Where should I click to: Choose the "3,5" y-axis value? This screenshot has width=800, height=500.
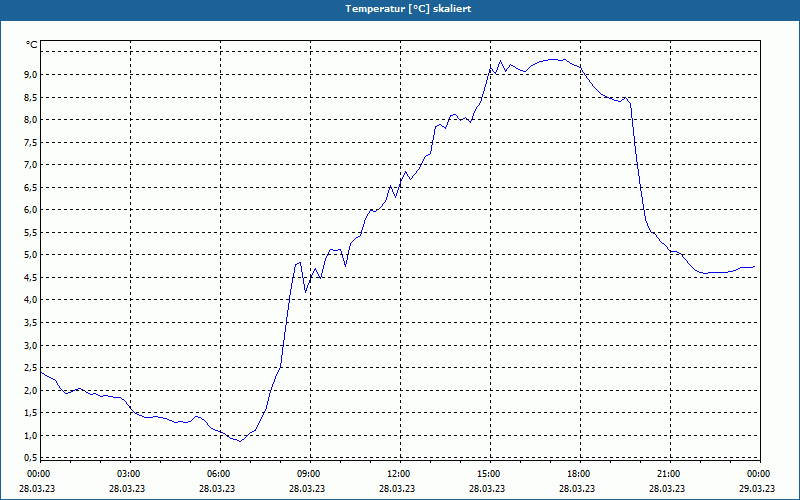pyautogui.click(x=31, y=322)
